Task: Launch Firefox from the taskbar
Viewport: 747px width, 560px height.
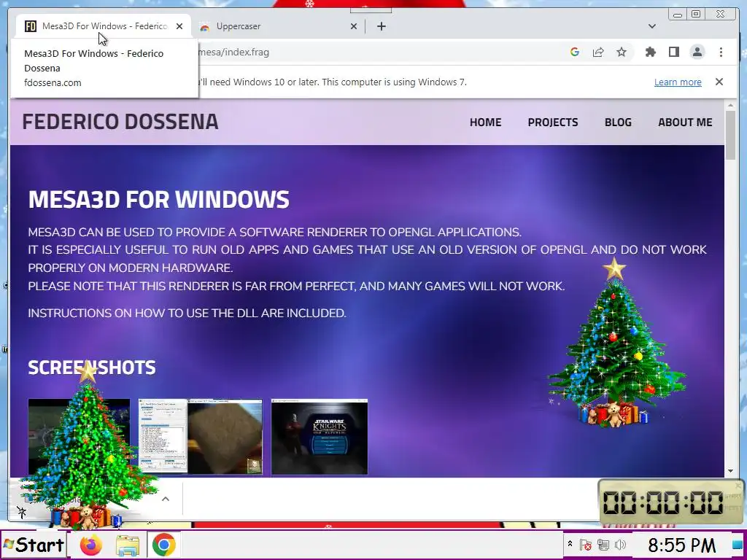Action: point(91,544)
